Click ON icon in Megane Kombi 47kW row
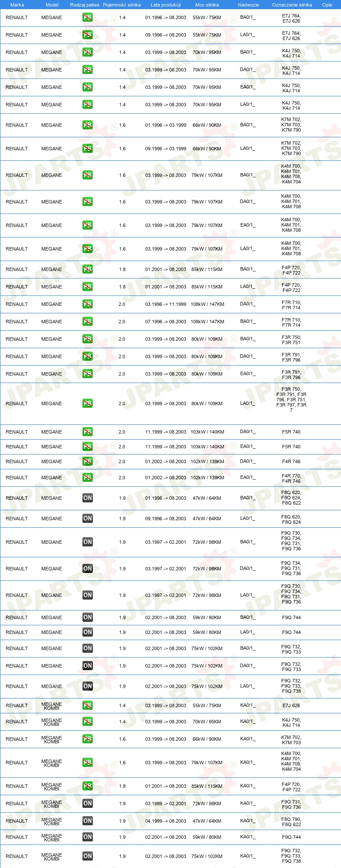Screen dimensions: 341x868 [x=88, y=821]
